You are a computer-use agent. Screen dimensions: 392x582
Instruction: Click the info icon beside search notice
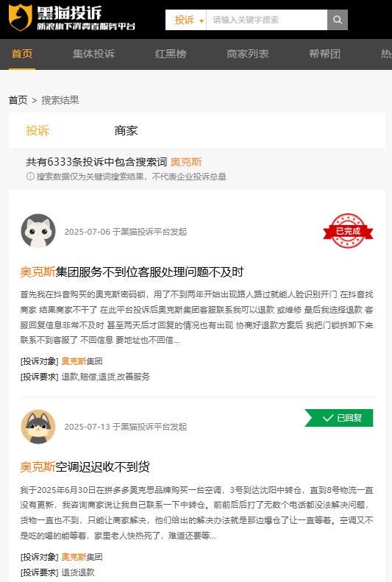pyautogui.click(x=30, y=177)
